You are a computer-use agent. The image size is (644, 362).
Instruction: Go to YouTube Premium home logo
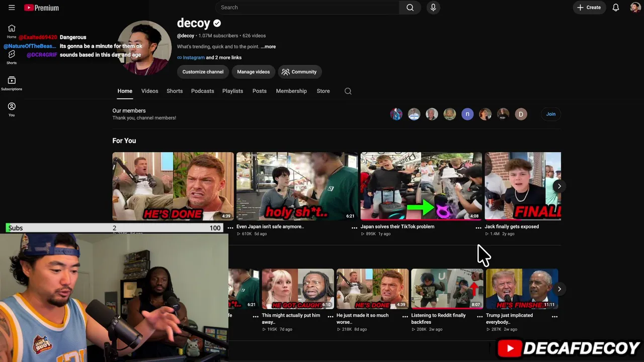click(x=41, y=8)
